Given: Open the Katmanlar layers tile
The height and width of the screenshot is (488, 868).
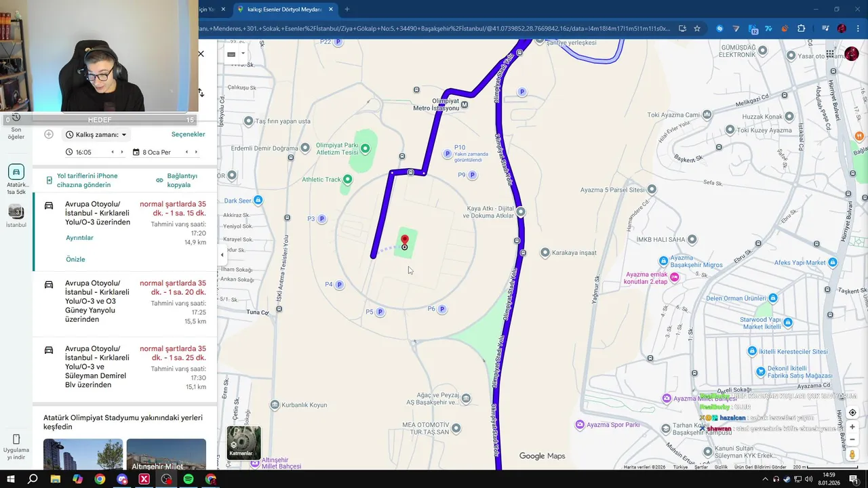Looking at the screenshot, I should (243, 443).
